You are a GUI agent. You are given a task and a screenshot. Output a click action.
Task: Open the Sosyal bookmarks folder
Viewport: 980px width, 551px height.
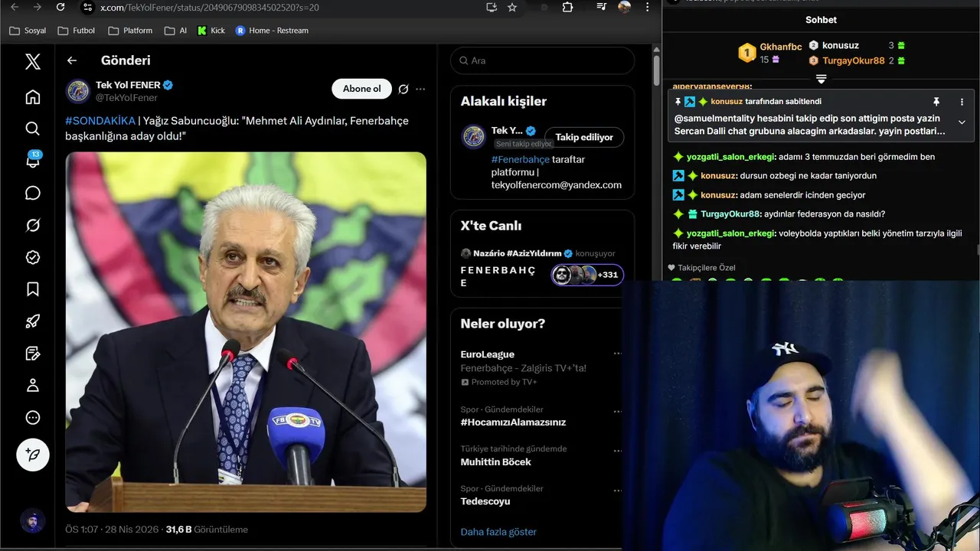click(28, 31)
